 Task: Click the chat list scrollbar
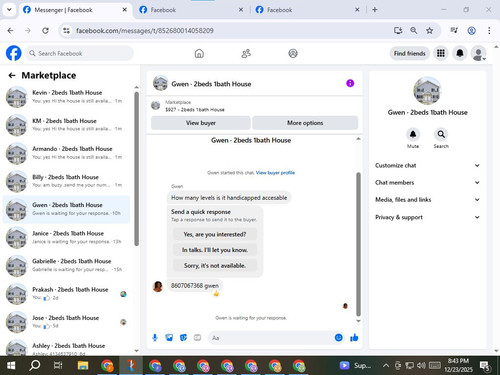point(136,169)
